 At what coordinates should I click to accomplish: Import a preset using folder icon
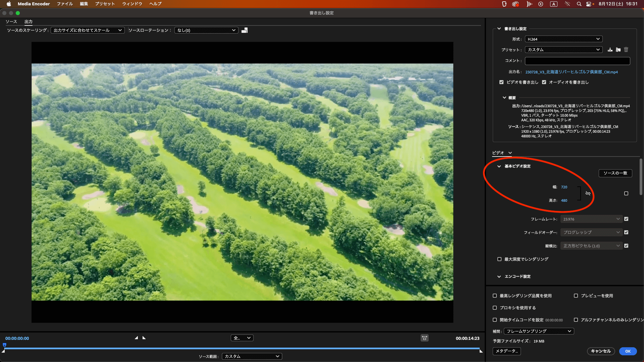[x=618, y=50]
